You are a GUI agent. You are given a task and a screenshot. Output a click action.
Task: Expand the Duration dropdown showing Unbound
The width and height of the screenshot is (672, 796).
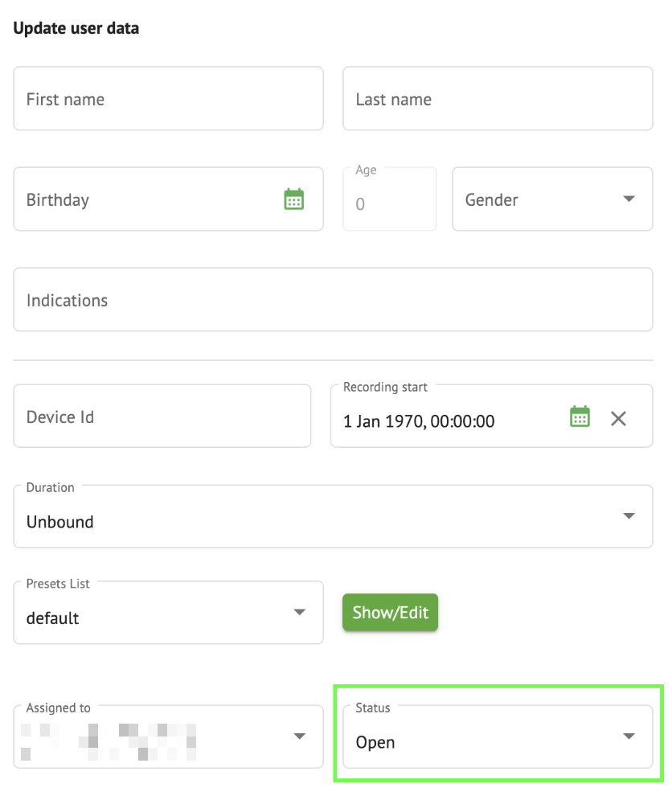pos(322,521)
